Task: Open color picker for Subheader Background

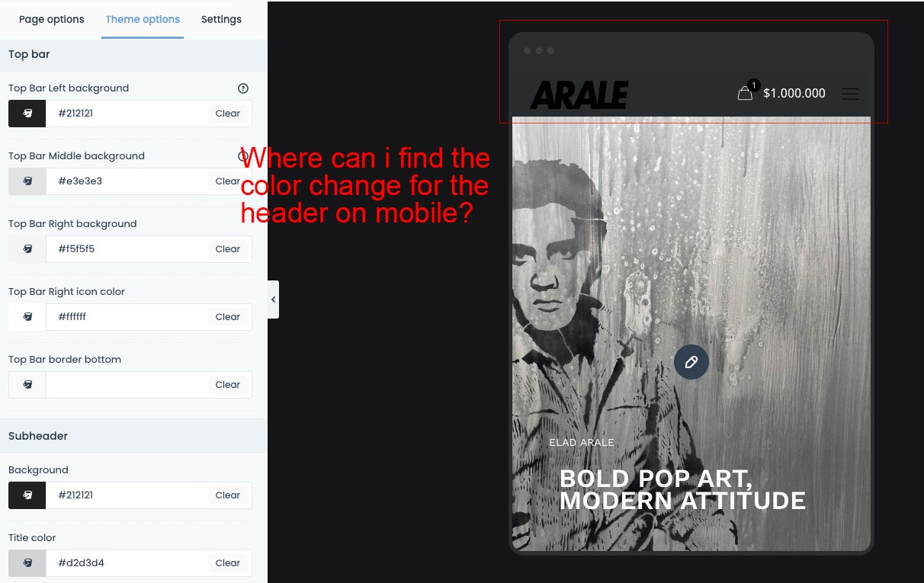Action: [27, 495]
